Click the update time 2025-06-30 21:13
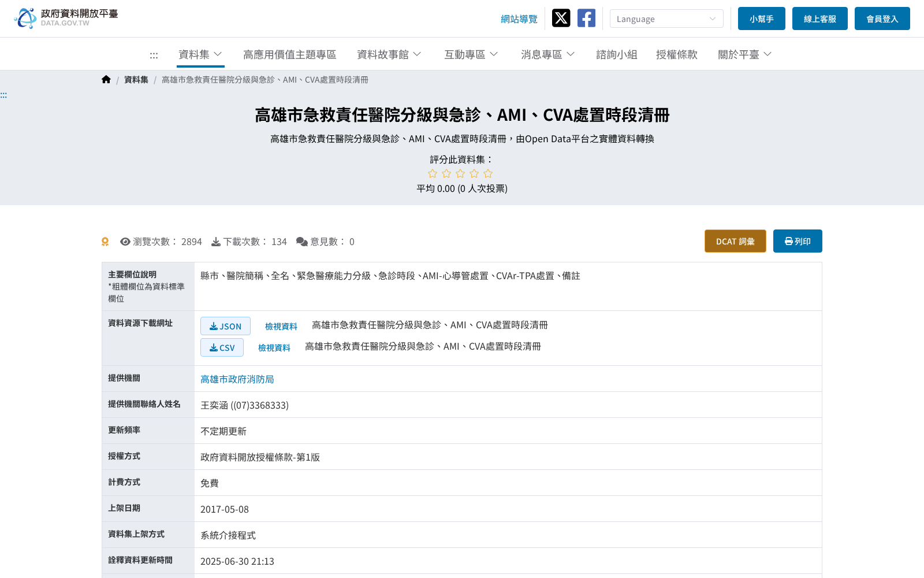 pyautogui.click(x=237, y=561)
